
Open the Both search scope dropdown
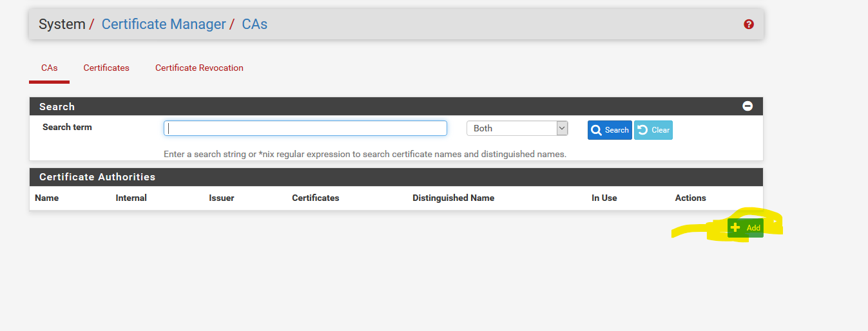(x=517, y=128)
